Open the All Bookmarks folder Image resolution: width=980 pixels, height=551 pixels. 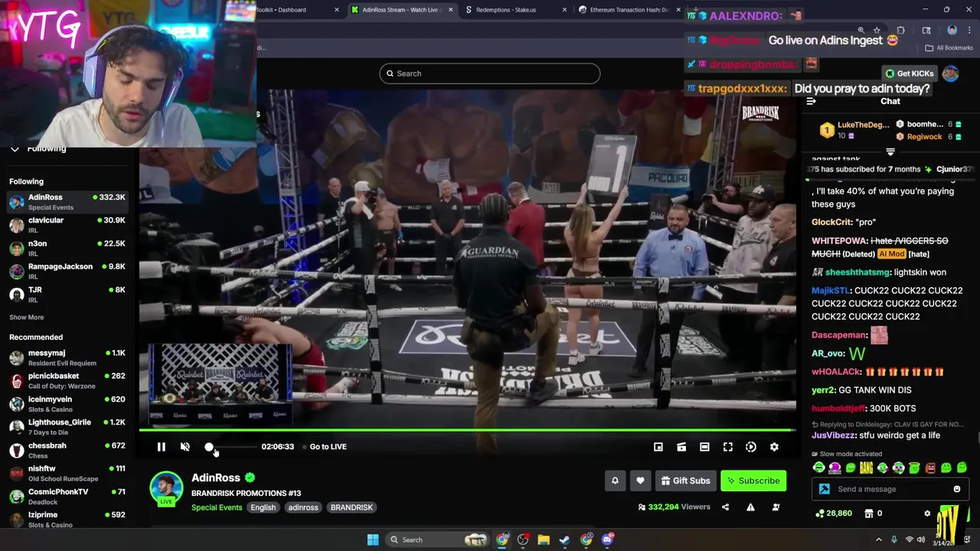[949, 47]
